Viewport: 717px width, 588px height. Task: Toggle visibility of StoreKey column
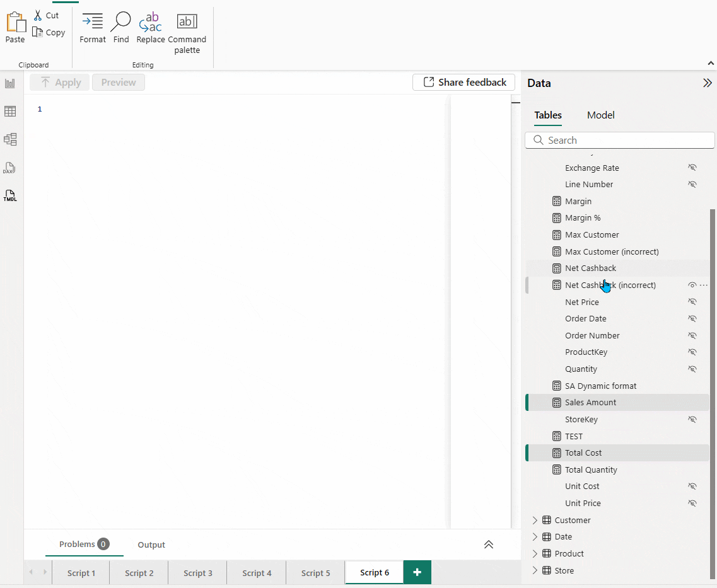pos(692,419)
